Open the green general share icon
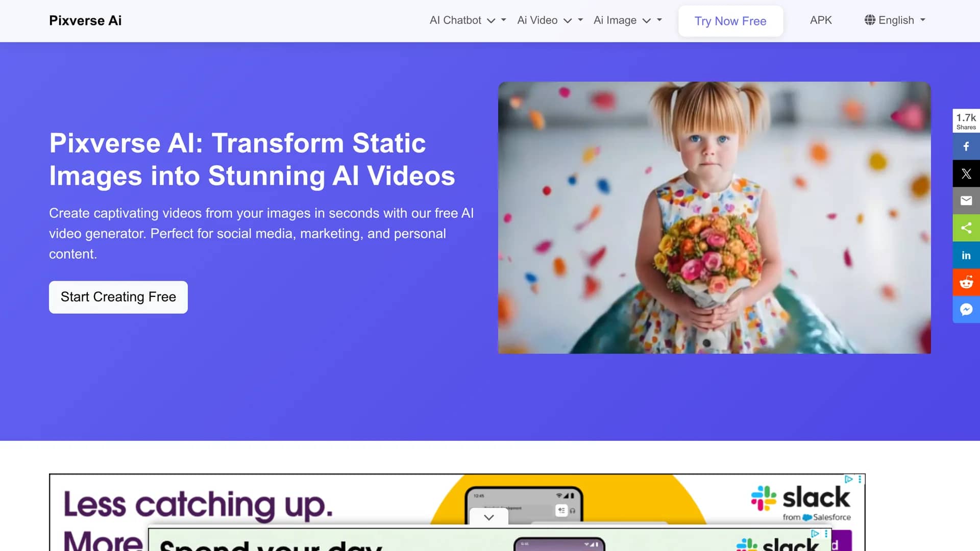This screenshot has height=551, width=980. (966, 228)
